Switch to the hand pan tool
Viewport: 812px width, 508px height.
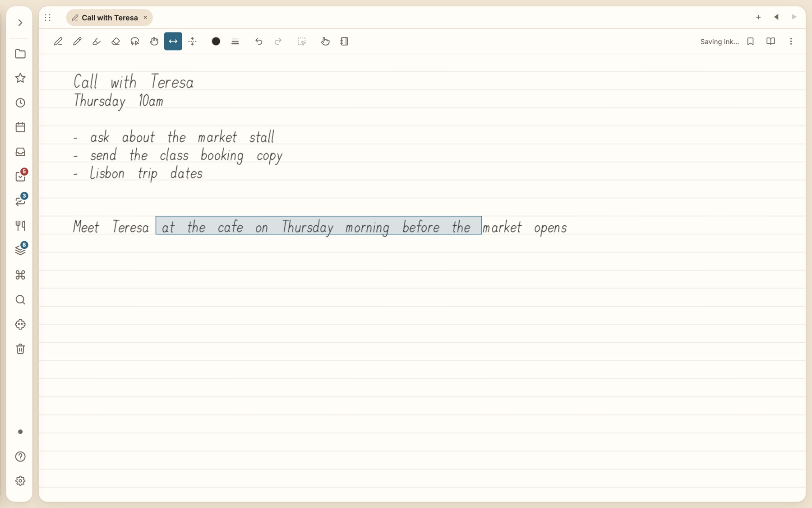click(x=154, y=42)
